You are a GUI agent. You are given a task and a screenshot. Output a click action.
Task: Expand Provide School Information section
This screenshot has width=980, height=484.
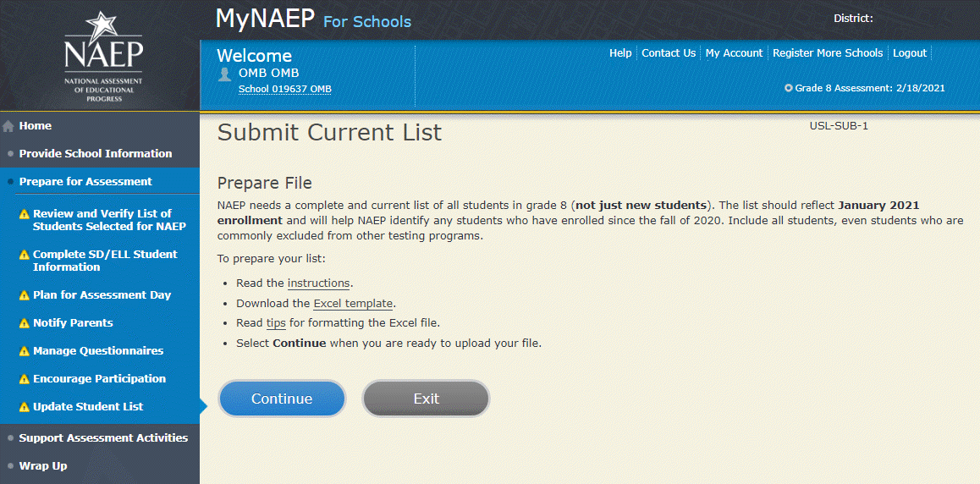coord(95,154)
